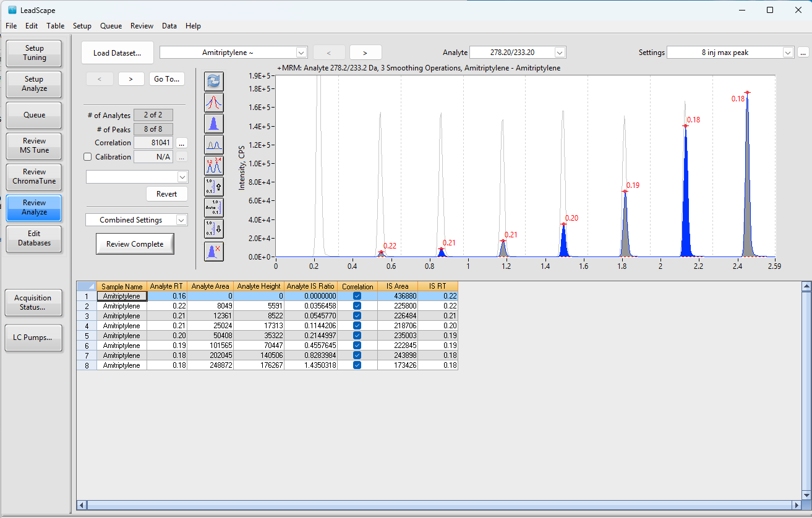Screen dimensions: 812x518
Task: Click the horizontal scrollbar track of the table
Action: (x=439, y=505)
